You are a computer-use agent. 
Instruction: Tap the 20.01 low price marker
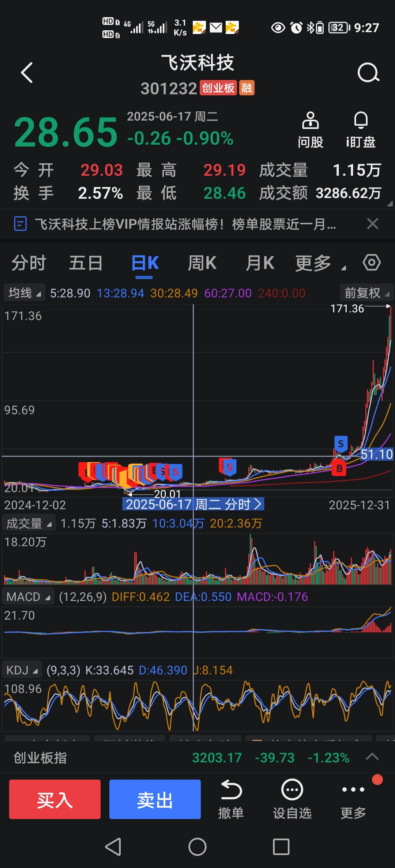(167, 494)
